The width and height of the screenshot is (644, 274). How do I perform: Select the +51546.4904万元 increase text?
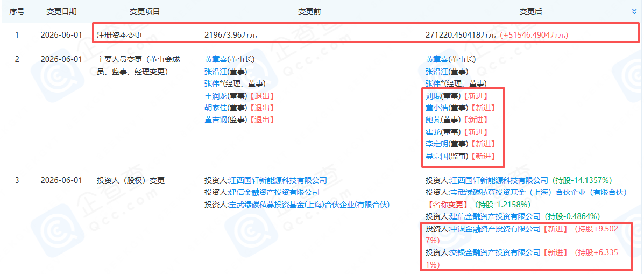[x=534, y=36]
